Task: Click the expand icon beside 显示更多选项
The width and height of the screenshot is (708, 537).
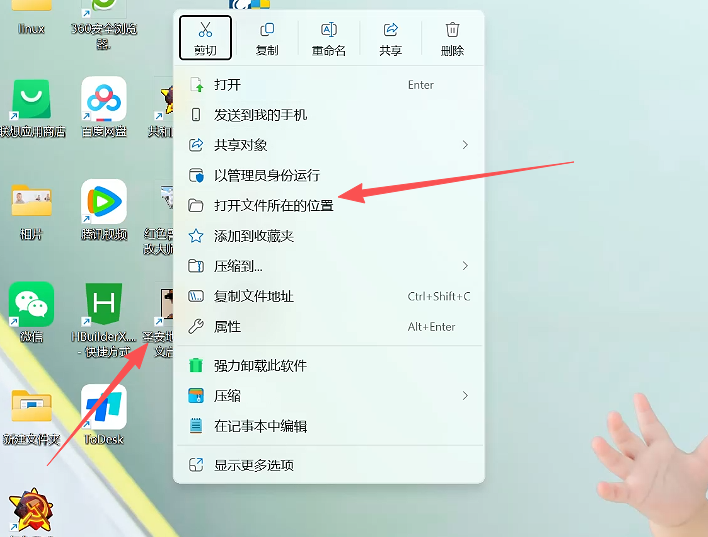Action: click(196, 465)
